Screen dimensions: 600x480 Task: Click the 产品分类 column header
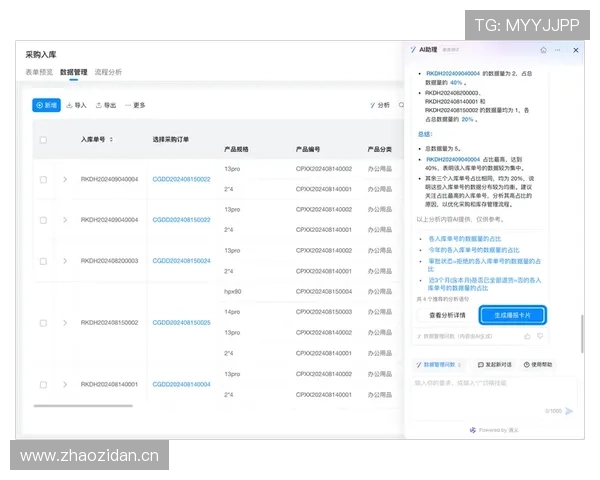click(x=380, y=149)
